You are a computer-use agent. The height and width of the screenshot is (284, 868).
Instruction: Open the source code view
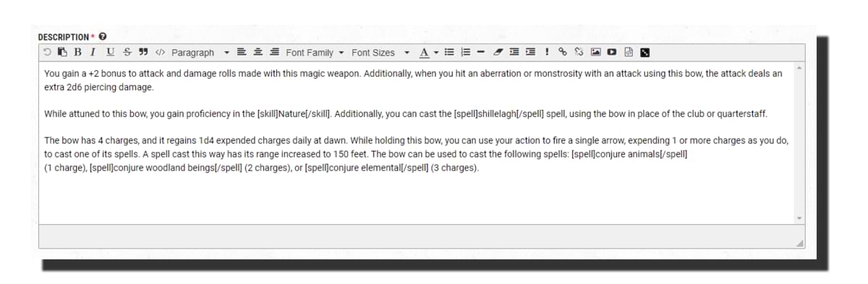pyautogui.click(x=160, y=52)
